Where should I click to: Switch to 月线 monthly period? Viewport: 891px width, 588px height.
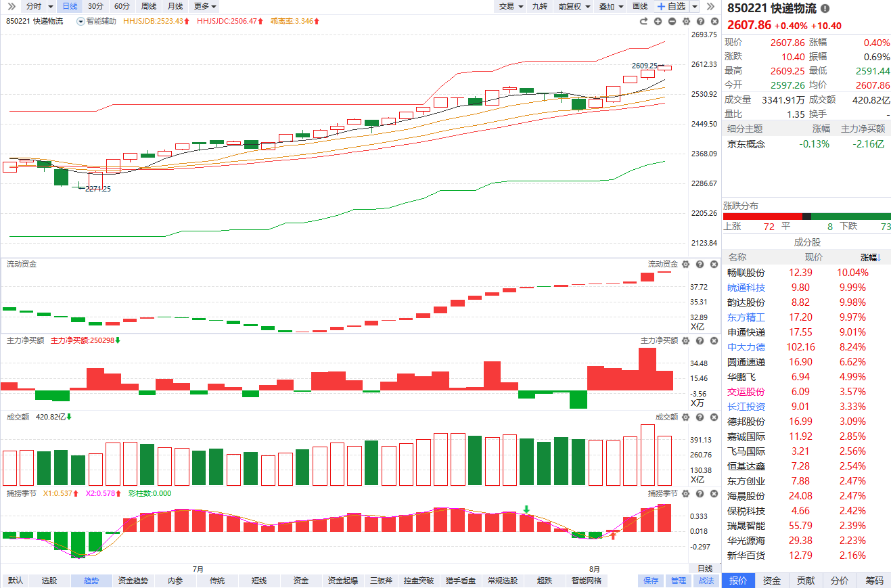click(175, 6)
